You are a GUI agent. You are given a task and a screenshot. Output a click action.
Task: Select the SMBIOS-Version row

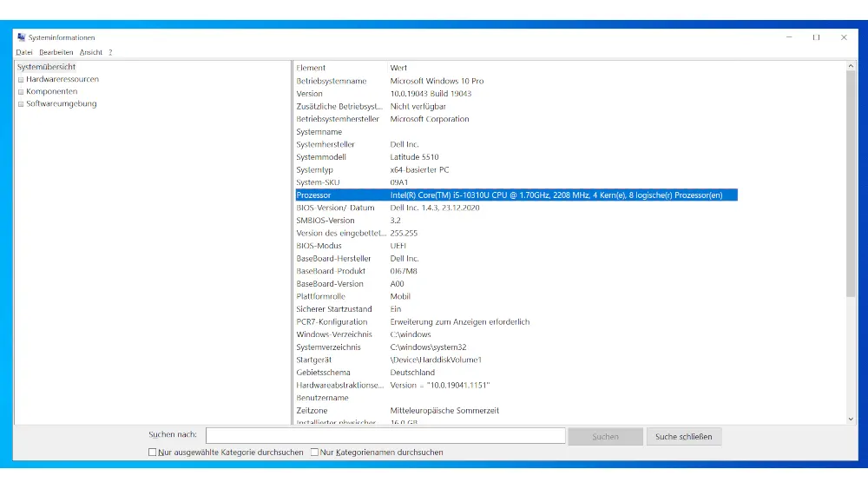click(516, 221)
